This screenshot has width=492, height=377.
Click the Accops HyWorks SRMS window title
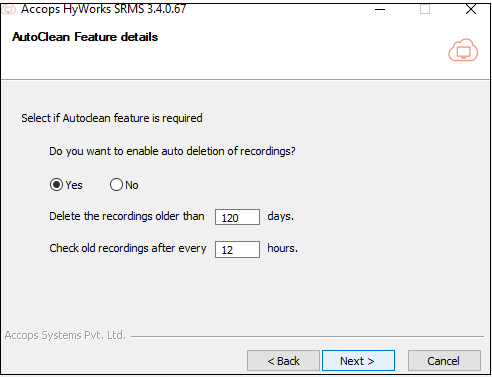(103, 9)
